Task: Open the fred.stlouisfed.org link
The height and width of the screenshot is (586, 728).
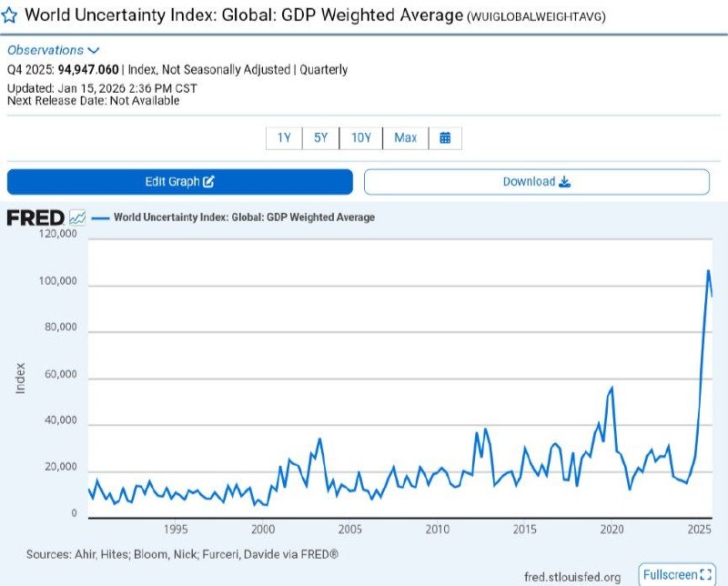Action: 572,577
